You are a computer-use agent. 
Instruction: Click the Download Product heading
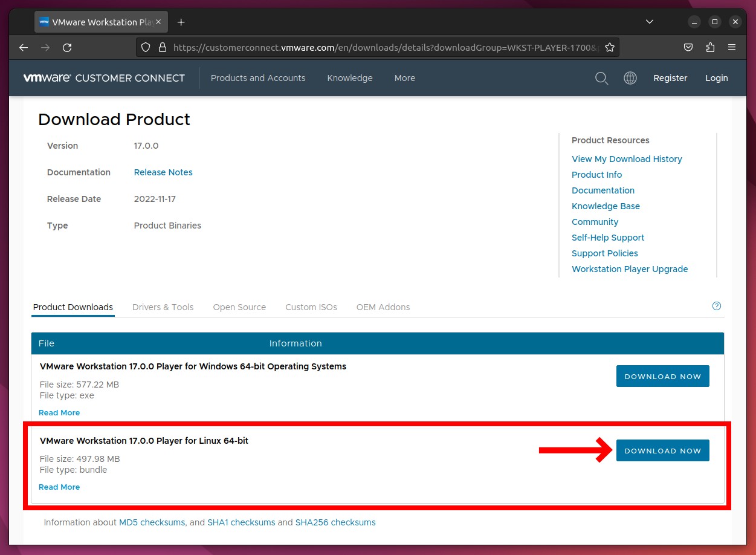tap(114, 119)
